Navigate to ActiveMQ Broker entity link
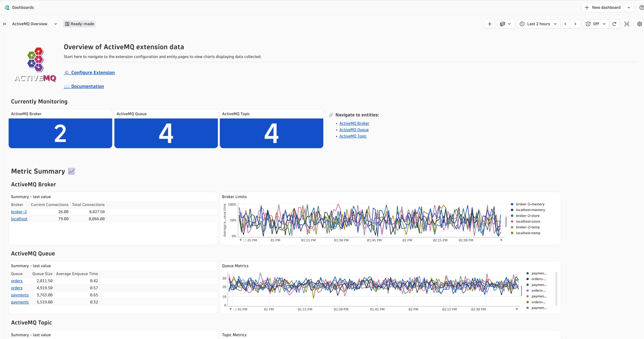This screenshot has height=339, width=644. [x=354, y=123]
